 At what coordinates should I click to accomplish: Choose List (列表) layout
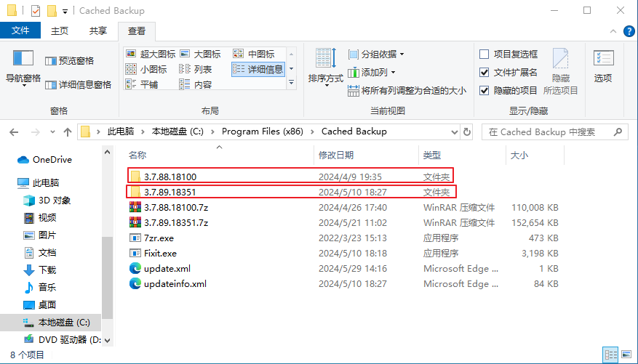click(x=196, y=70)
